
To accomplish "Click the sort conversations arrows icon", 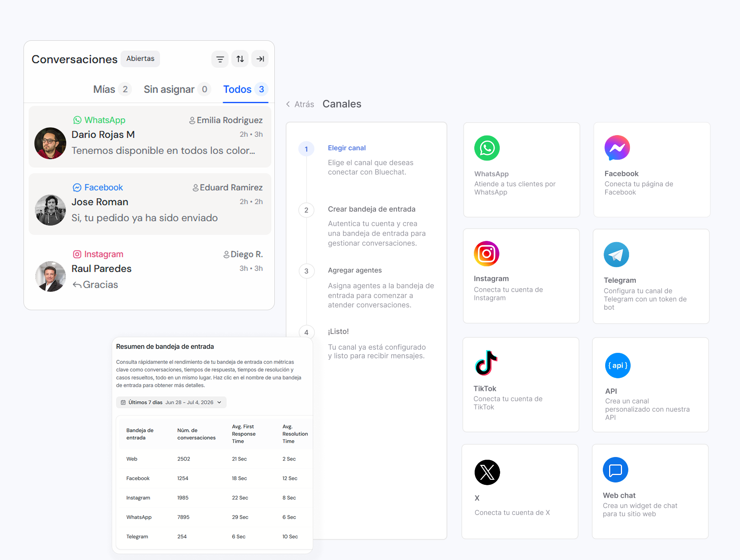I will point(240,59).
